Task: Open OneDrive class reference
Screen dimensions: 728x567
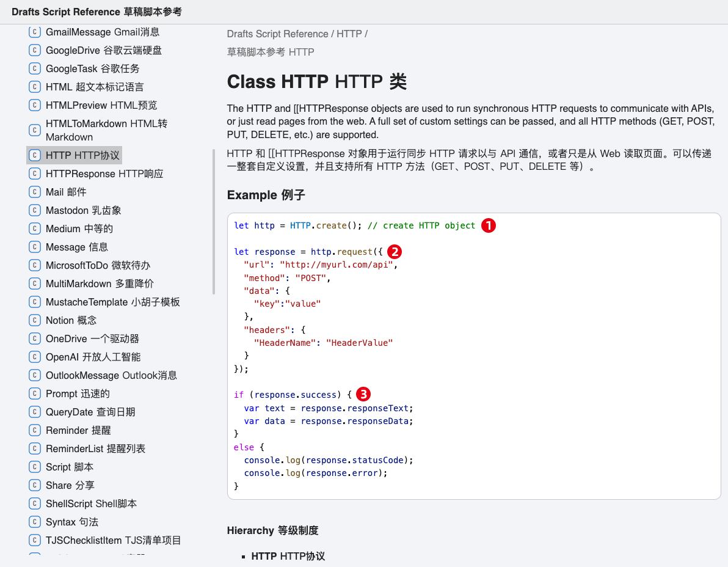Action: click(92, 338)
